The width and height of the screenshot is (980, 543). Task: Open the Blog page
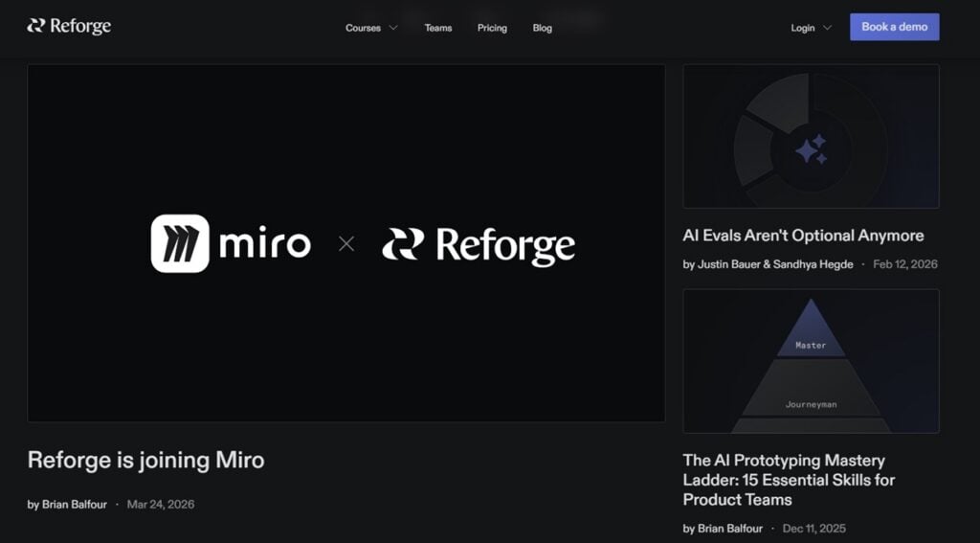click(x=542, y=28)
